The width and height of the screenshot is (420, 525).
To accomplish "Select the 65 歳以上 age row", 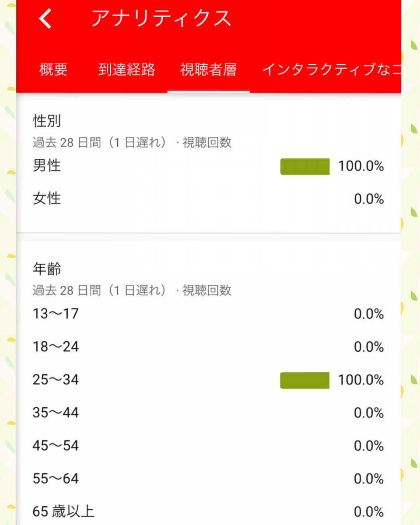I will [208, 511].
